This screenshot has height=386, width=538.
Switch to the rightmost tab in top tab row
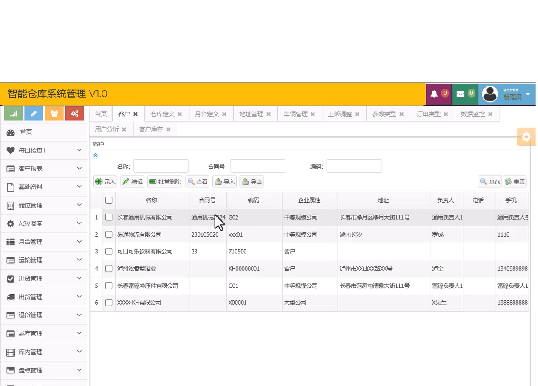[x=476, y=114]
